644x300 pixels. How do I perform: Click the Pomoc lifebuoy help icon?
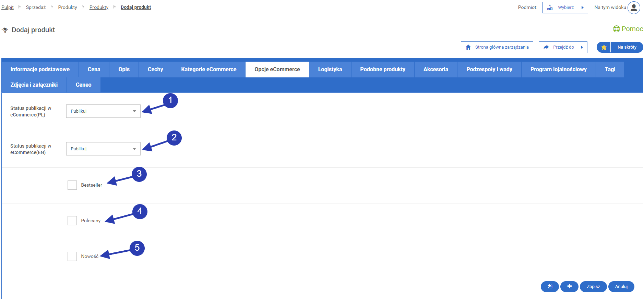616,29
